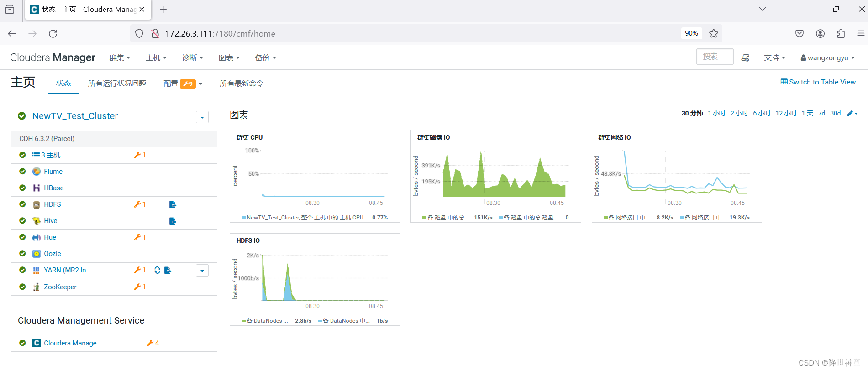Open the chart time range edit pencil dropdown
Viewport: 868px width, 371px height.
[x=852, y=113]
